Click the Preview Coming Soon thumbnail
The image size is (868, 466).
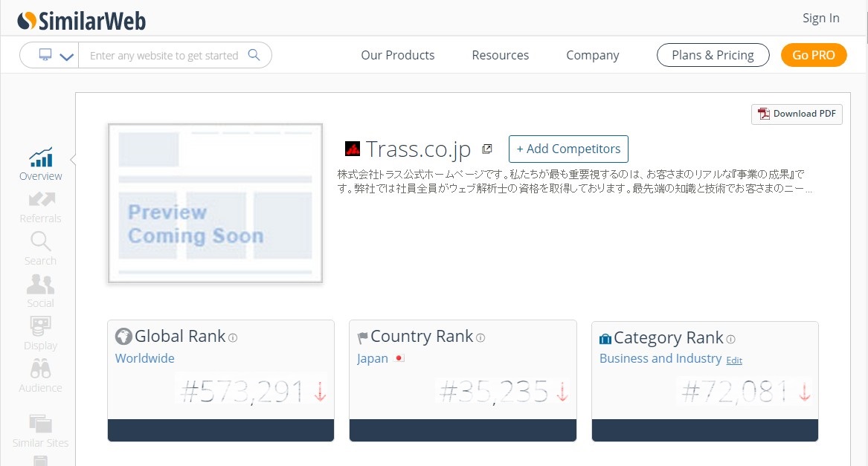pos(216,203)
